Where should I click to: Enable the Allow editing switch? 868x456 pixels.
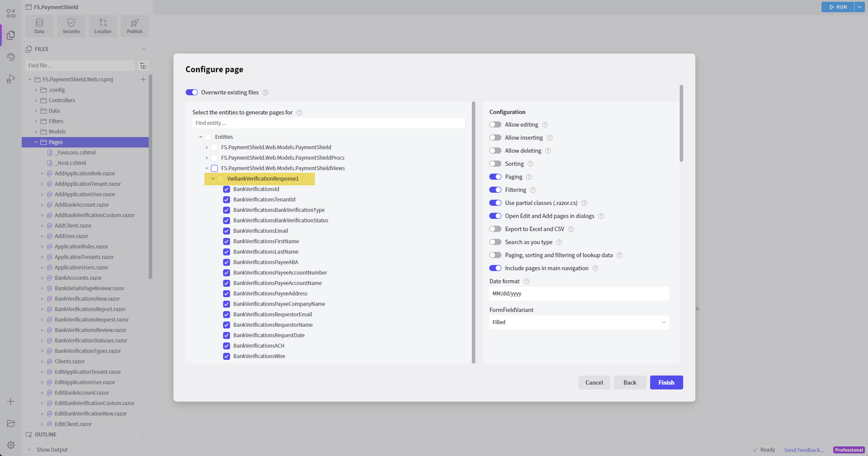495,124
